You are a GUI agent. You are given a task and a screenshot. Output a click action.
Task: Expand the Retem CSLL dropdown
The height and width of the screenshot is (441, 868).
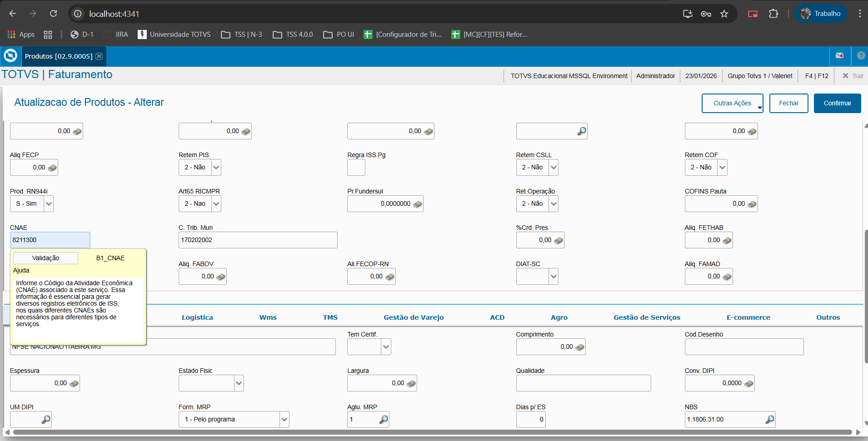(x=554, y=168)
